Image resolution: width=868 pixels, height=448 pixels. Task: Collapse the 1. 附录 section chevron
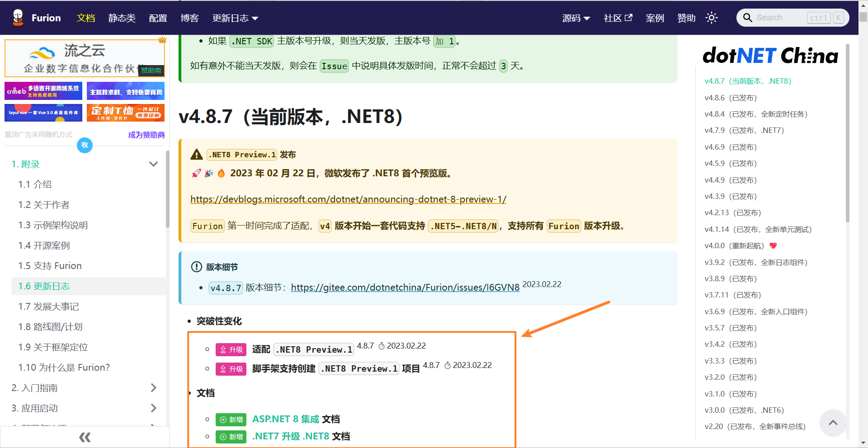154,164
